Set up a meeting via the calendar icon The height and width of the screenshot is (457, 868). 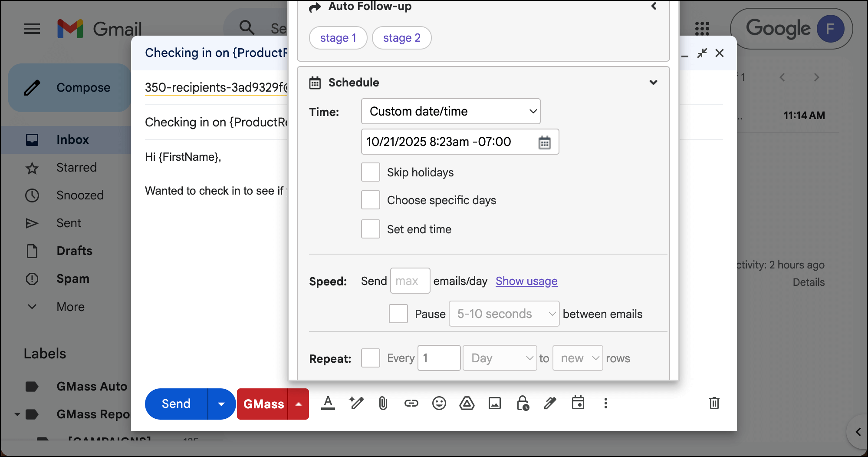pos(578,404)
